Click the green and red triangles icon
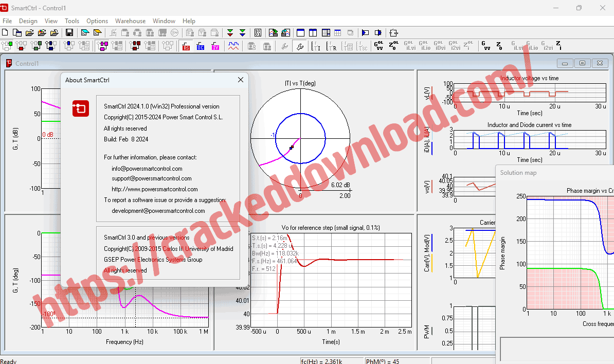Viewport: 614px width, 364px height. click(x=230, y=33)
